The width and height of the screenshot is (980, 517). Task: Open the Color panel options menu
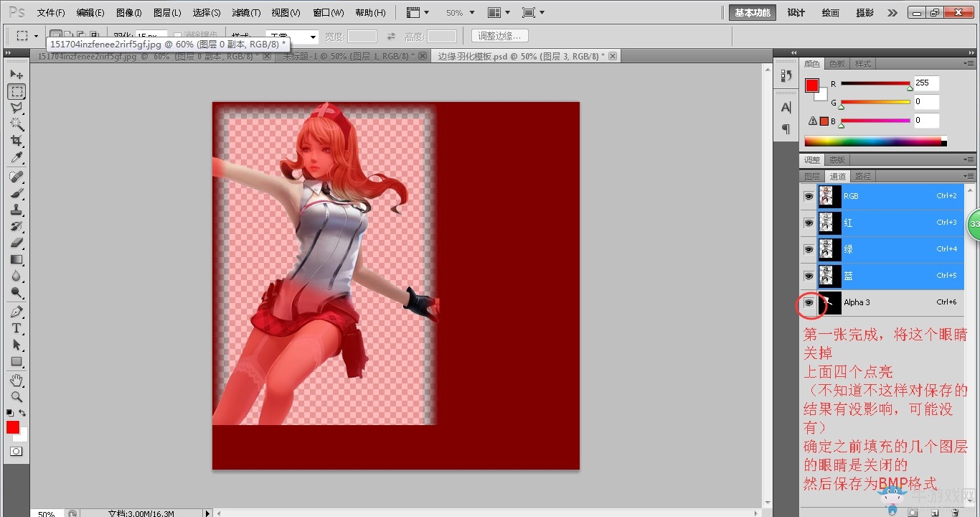click(x=970, y=64)
